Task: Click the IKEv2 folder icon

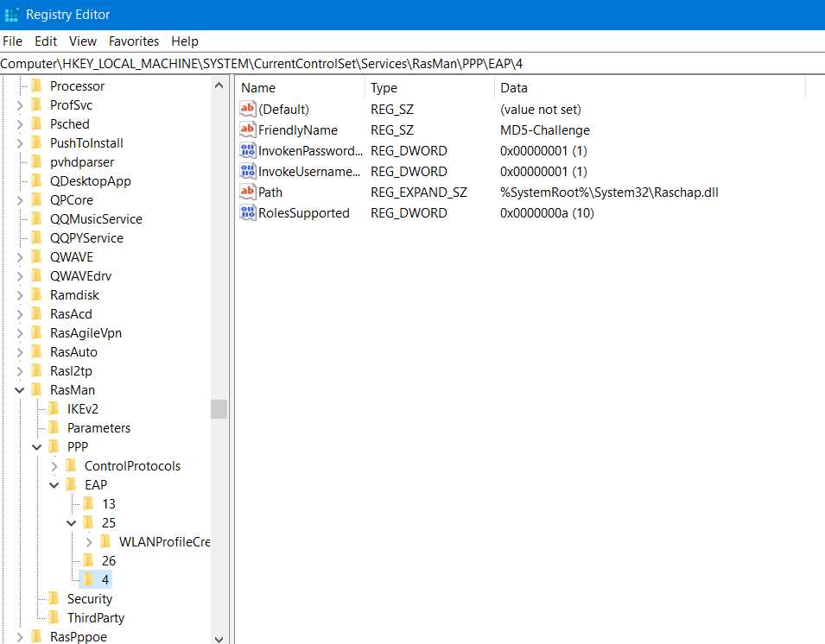Action: [x=54, y=408]
